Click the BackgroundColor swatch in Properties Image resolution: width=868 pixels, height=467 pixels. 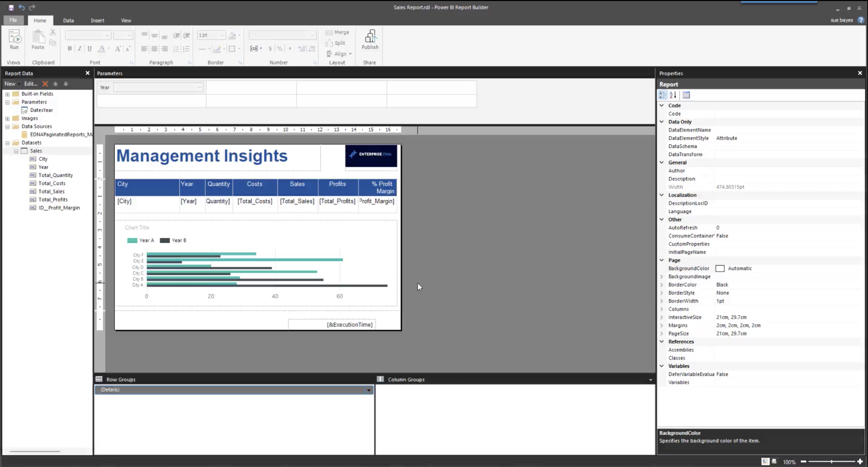(x=720, y=268)
